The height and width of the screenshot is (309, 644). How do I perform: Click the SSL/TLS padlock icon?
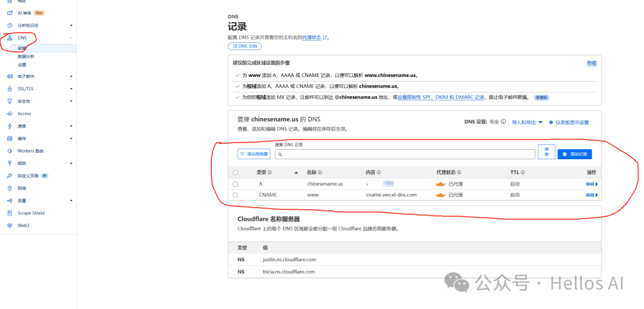pyautogui.click(x=10, y=89)
